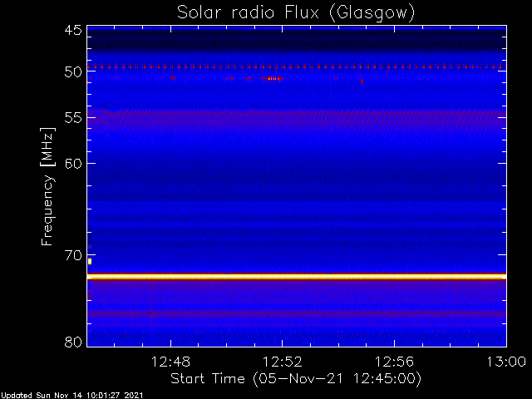
Task: Click the 12:52 time tick label
Action: pyautogui.click(x=283, y=362)
